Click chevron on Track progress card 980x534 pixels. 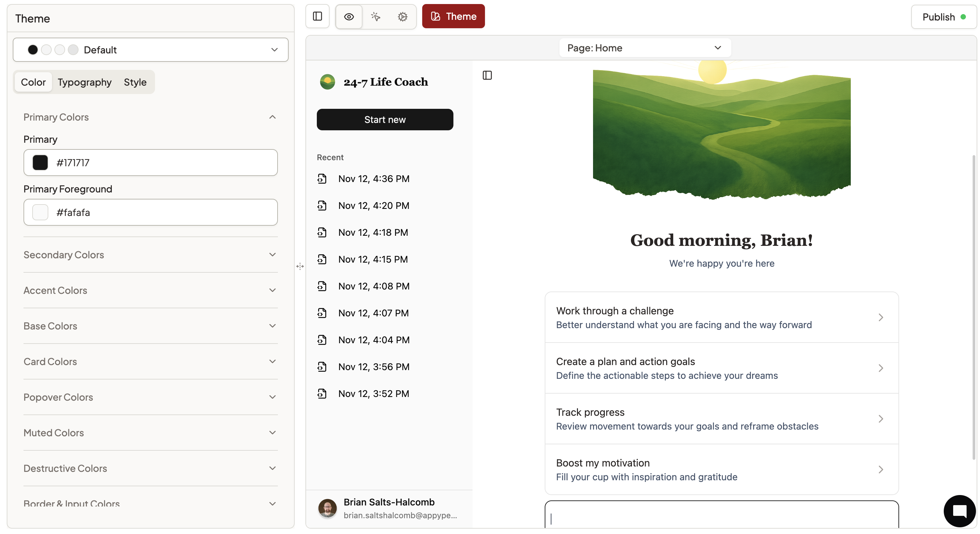tap(880, 419)
